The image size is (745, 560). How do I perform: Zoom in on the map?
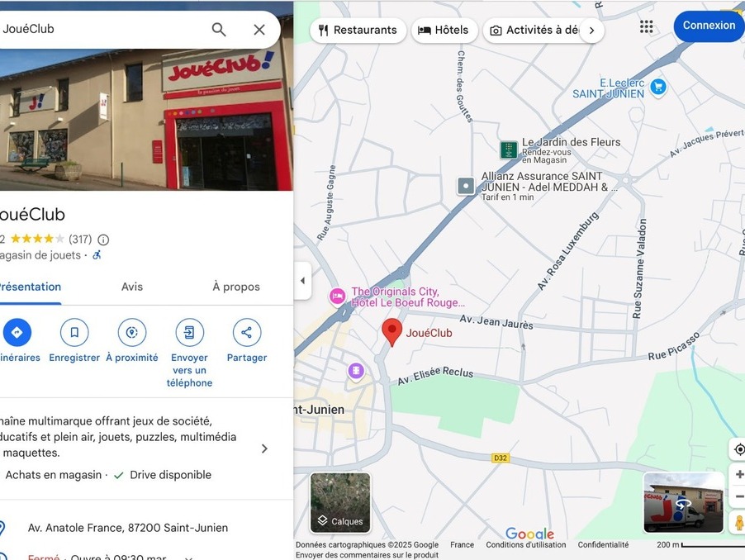pyautogui.click(x=739, y=474)
